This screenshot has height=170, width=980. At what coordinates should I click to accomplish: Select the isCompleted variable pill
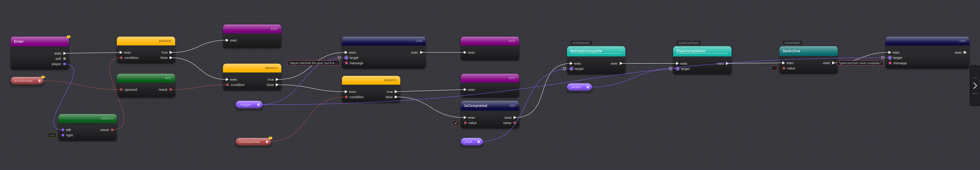[x=253, y=142]
